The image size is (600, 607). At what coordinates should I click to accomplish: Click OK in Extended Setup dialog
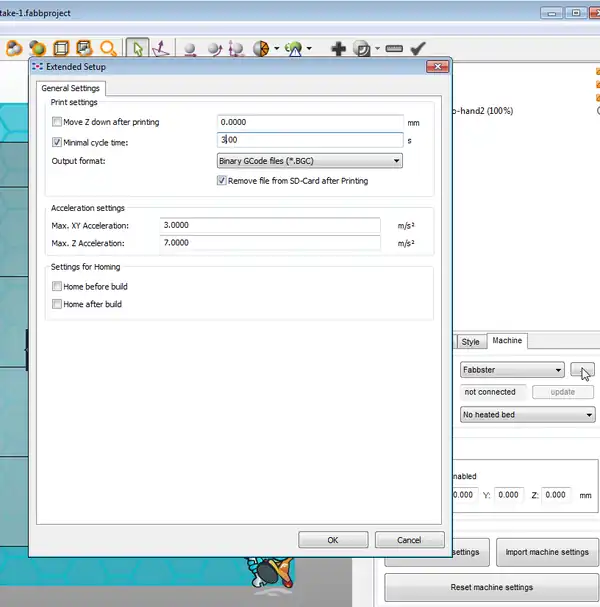(x=333, y=540)
